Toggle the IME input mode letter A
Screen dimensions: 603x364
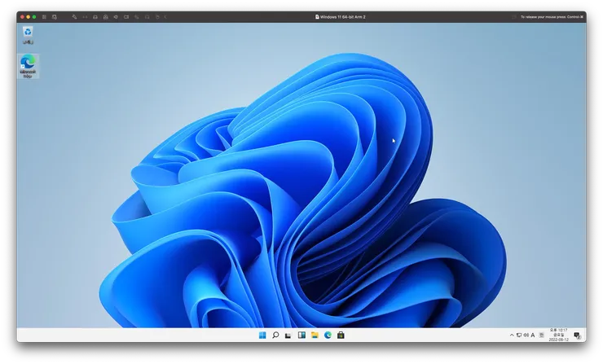[533, 335]
